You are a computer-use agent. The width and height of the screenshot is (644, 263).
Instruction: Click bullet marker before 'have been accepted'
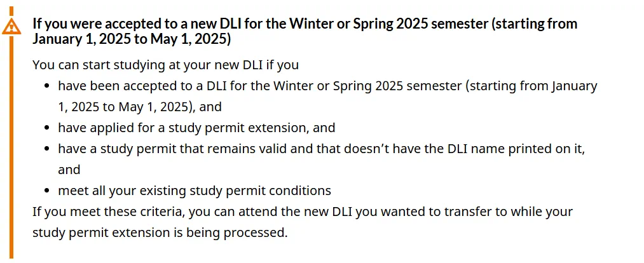coord(47,86)
